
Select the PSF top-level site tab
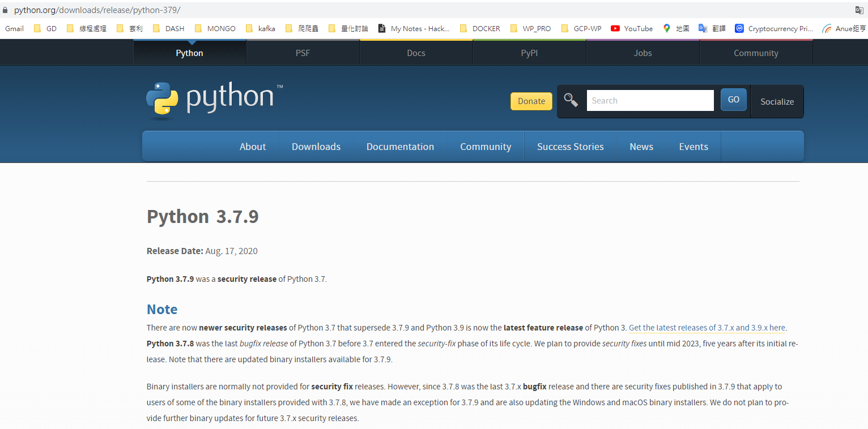pyautogui.click(x=303, y=53)
